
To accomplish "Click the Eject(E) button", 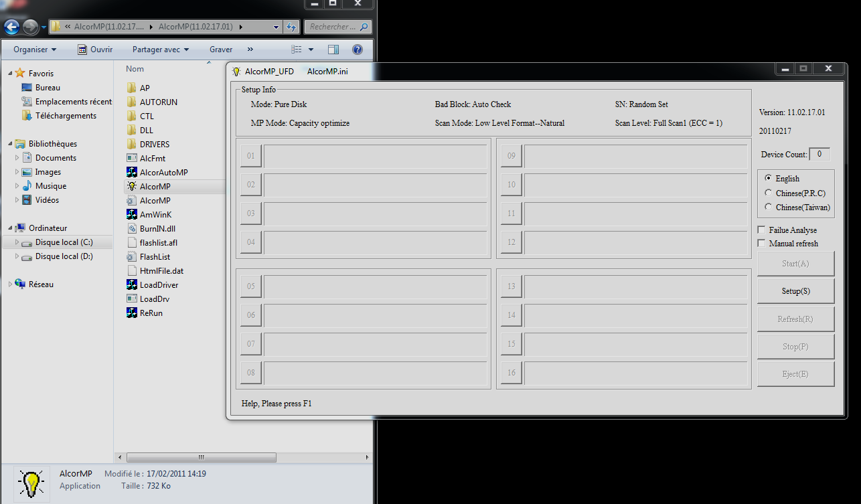I will 795,374.
